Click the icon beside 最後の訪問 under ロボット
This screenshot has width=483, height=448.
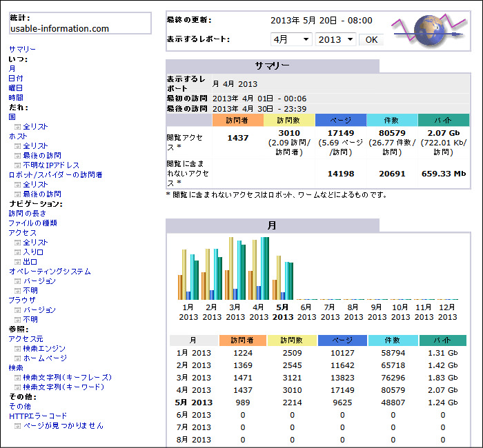click(x=17, y=194)
